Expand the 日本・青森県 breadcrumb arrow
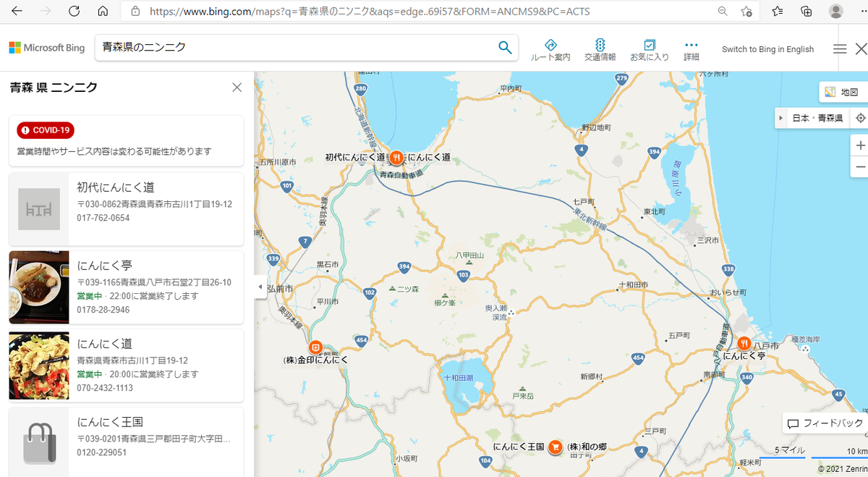The image size is (868, 477). 780,118
